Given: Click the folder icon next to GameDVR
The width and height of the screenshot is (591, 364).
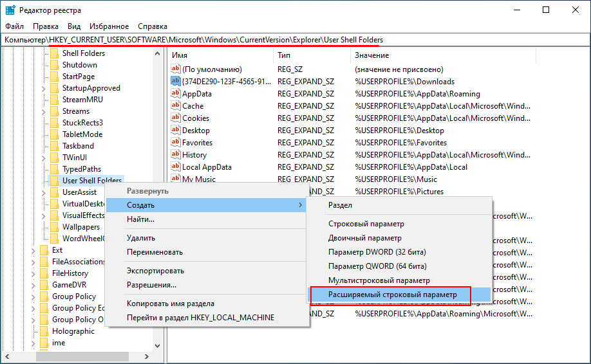Looking at the screenshot, I should (44, 284).
